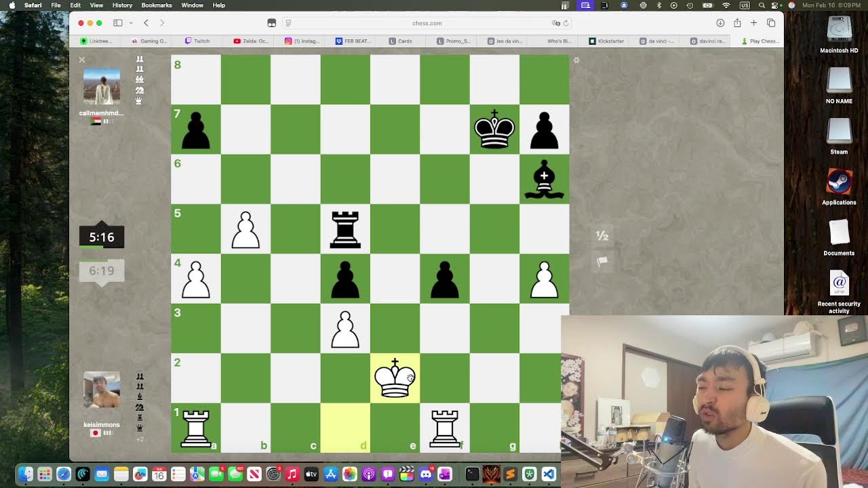
Task: Click the callmemhmd username
Action: point(102,113)
